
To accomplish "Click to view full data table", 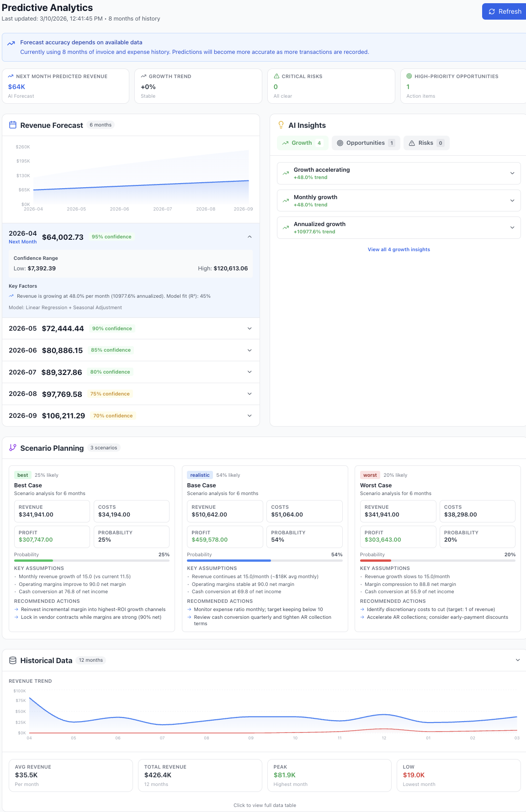I will (265, 805).
